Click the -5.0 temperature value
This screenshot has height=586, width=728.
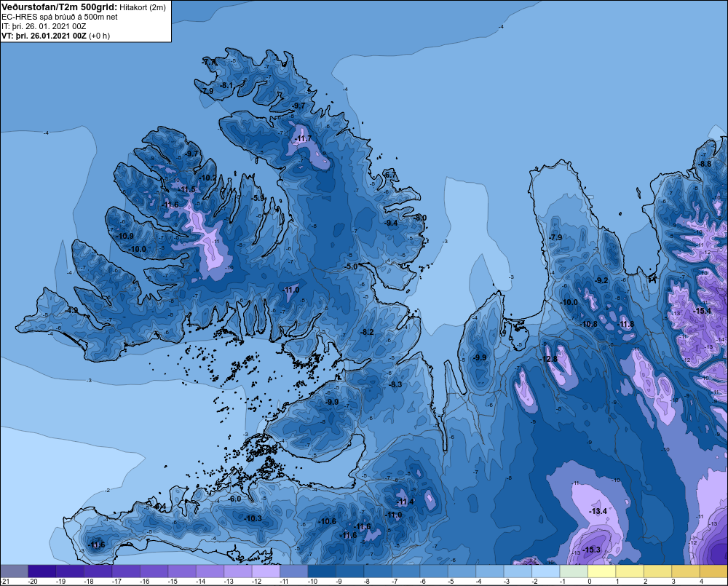tap(352, 266)
